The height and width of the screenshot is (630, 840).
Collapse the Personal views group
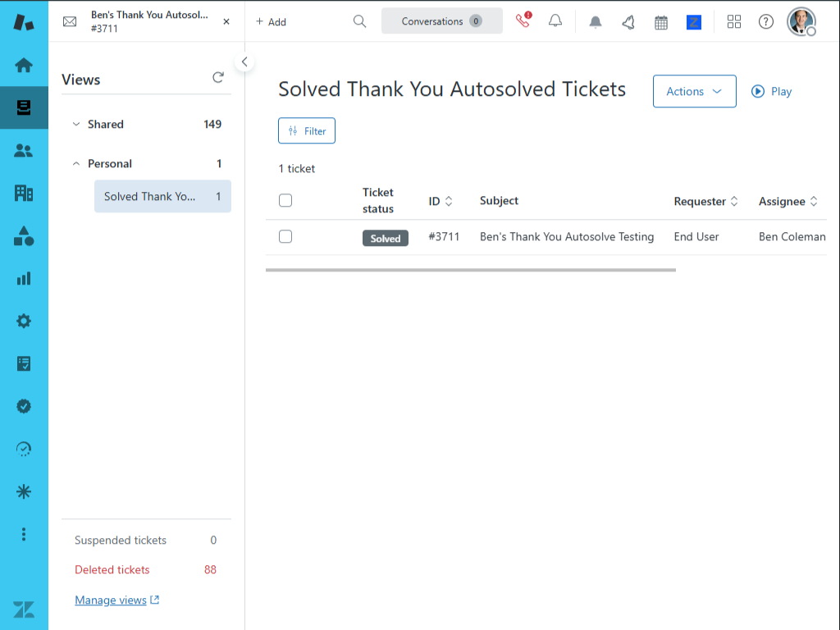pyautogui.click(x=77, y=163)
